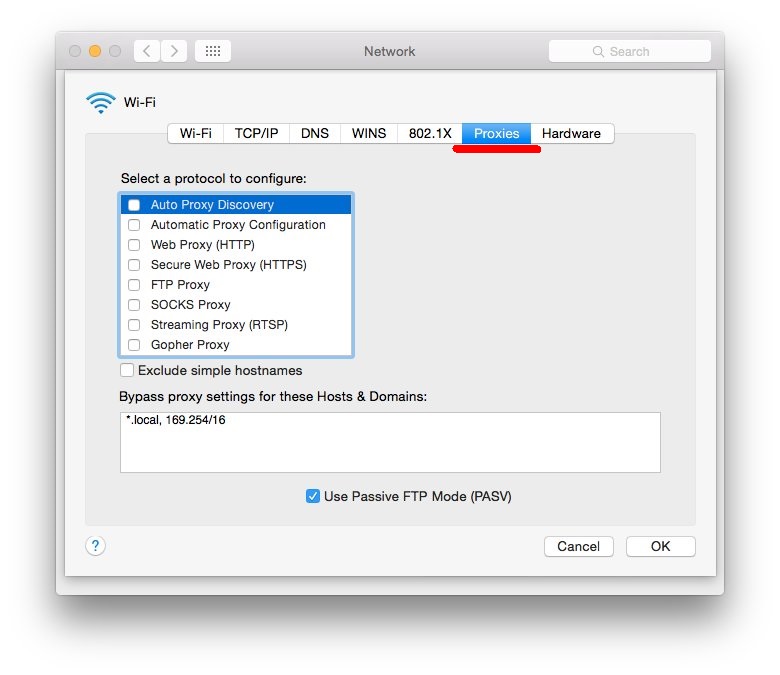Enable the Streaming Proxy (RTSP) checkbox
The height and width of the screenshot is (675, 780).
pyautogui.click(x=134, y=325)
